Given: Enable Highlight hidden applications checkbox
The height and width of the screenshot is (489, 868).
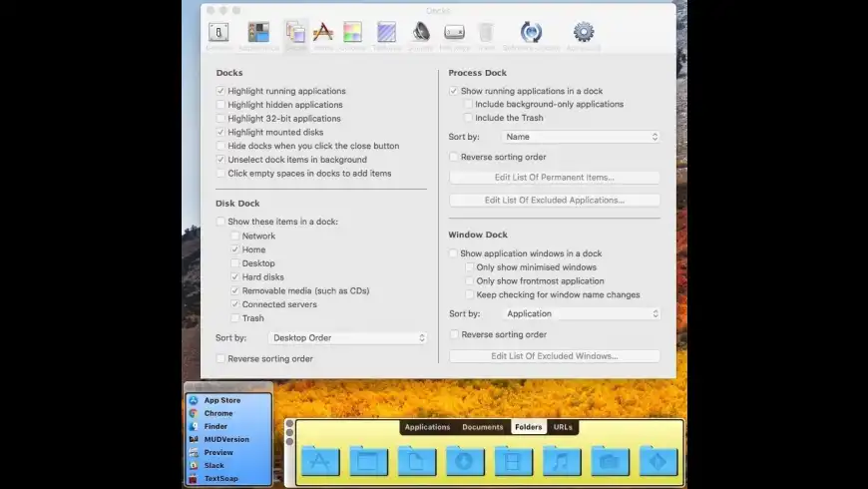Looking at the screenshot, I should coord(220,105).
